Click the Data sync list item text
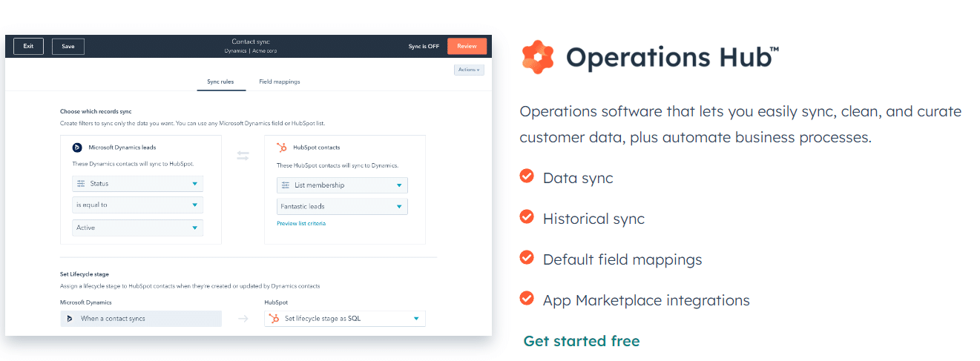Image resolution: width=980 pixels, height=361 pixels. 578,178
